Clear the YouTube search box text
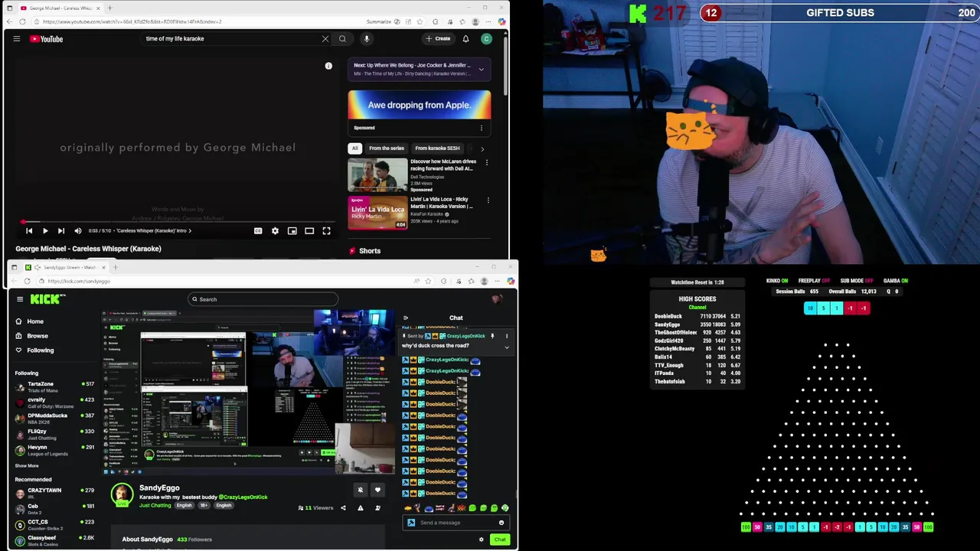 click(x=325, y=38)
